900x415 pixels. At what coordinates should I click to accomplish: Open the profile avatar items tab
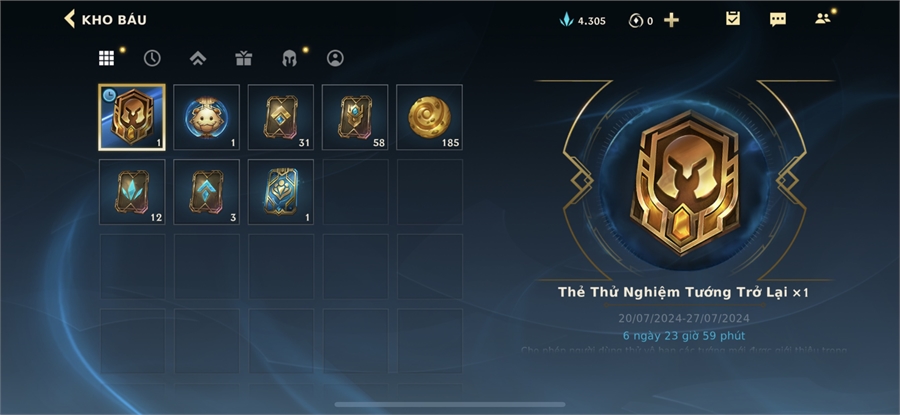point(335,58)
